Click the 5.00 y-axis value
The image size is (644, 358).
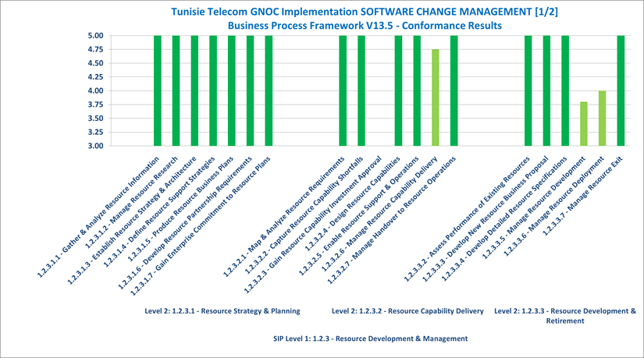(x=95, y=36)
